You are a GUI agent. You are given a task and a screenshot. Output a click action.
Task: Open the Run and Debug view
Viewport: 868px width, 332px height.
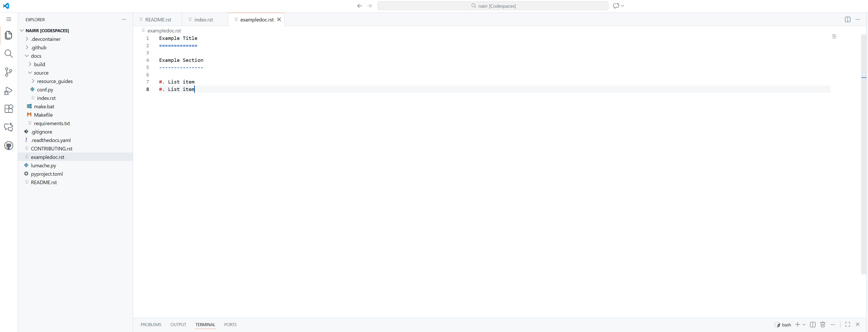point(9,90)
